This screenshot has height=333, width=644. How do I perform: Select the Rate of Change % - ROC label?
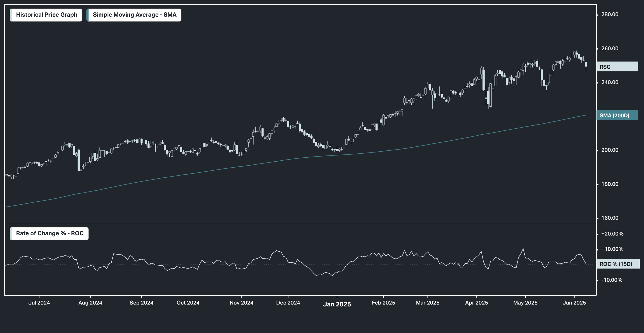point(50,233)
